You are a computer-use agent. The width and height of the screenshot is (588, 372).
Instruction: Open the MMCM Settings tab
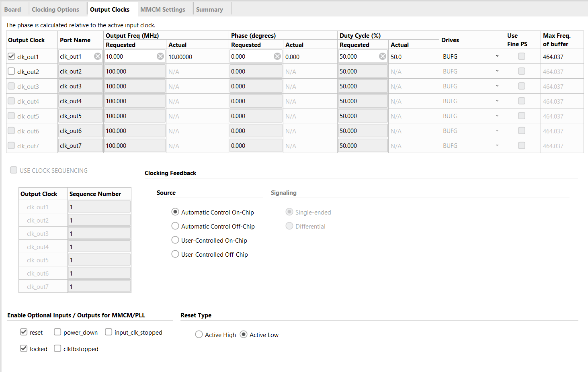163,9
